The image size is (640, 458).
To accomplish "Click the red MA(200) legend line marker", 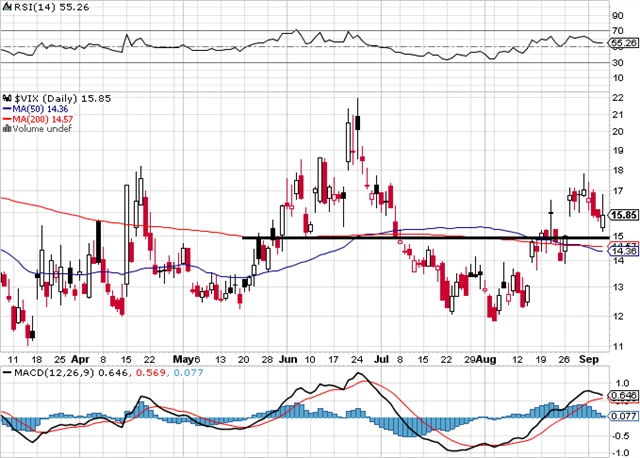I will [x=4, y=118].
